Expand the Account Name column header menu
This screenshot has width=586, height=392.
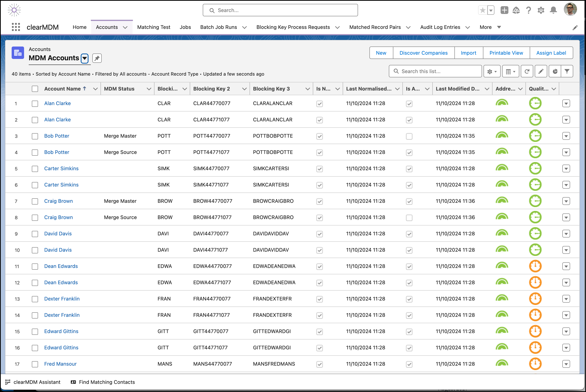pos(96,88)
